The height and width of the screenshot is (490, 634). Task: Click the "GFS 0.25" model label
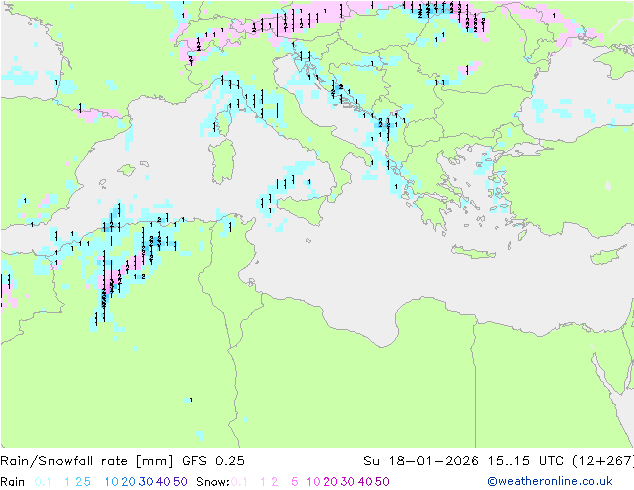213,461
